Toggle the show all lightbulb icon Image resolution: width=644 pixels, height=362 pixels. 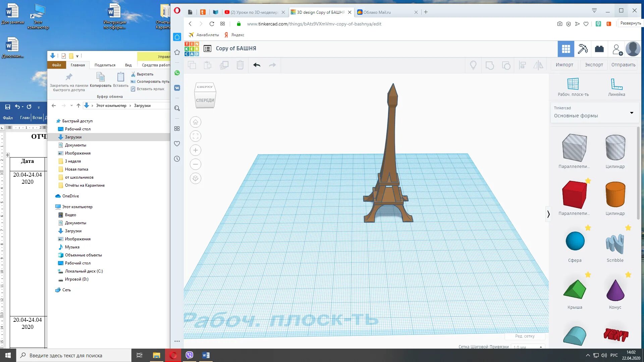[473, 65]
